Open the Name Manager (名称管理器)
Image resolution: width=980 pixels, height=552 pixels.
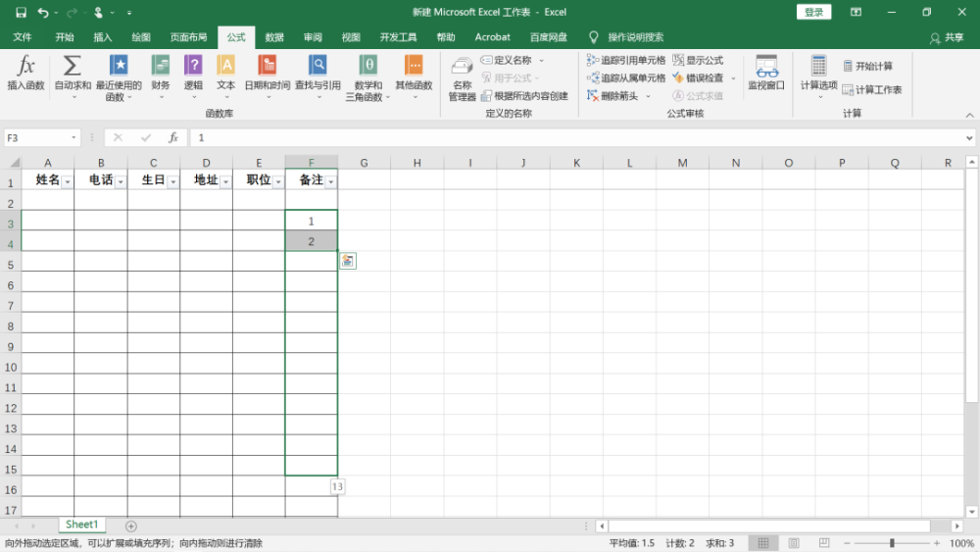462,78
